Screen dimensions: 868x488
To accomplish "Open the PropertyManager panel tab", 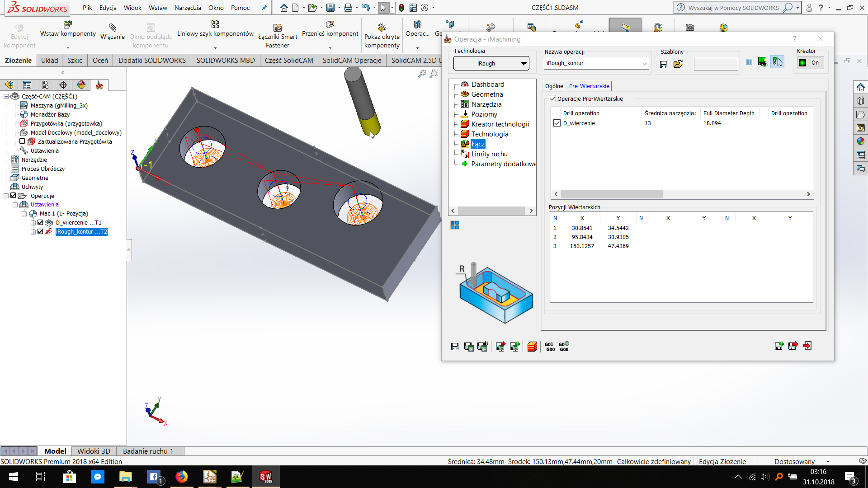I will [x=27, y=85].
